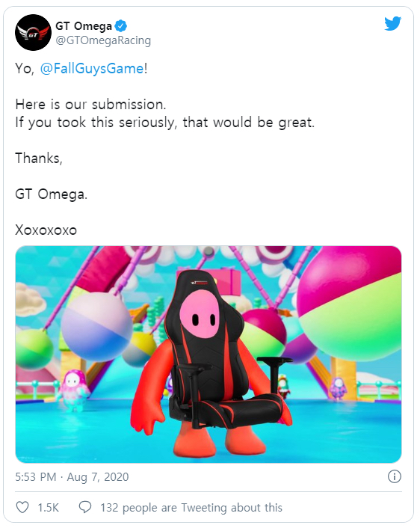This screenshot has height=528, width=420.
Task: Open the @FallGuysGame mention link
Action: click(92, 69)
